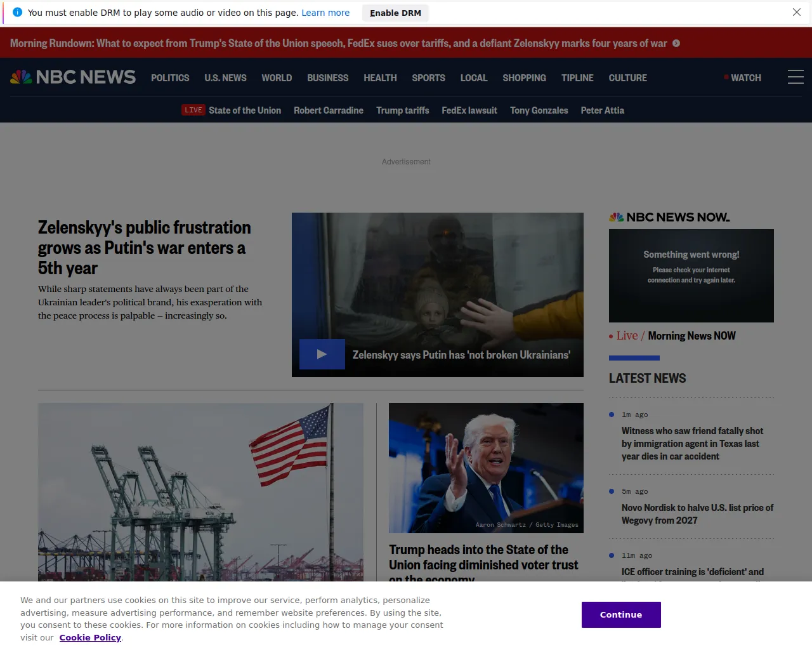Click the Zelenskyy story summary text
Screen dimensions: 812x650
tap(150, 302)
